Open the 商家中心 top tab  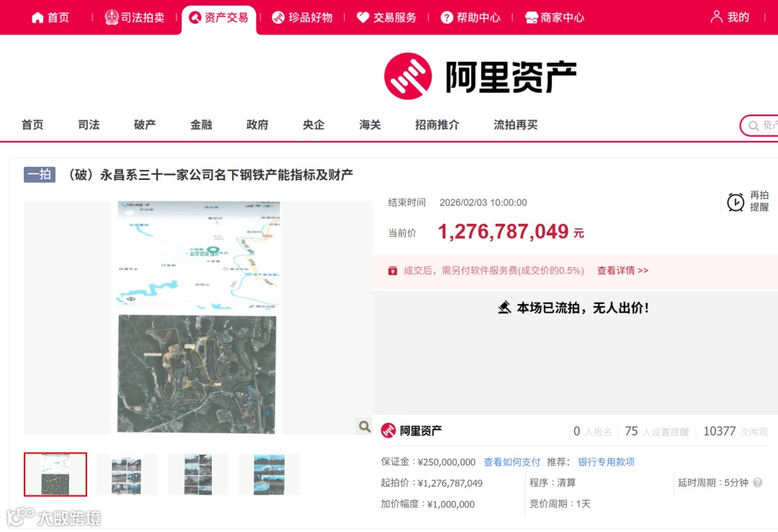click(555, 18)
